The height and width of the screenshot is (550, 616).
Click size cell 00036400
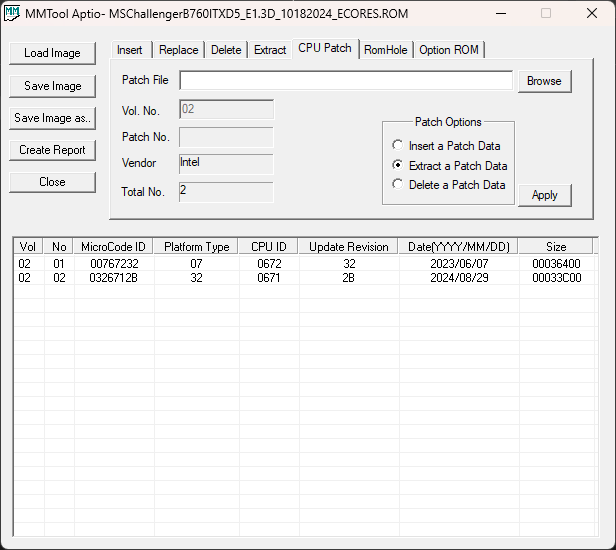(x=556, y=264)
